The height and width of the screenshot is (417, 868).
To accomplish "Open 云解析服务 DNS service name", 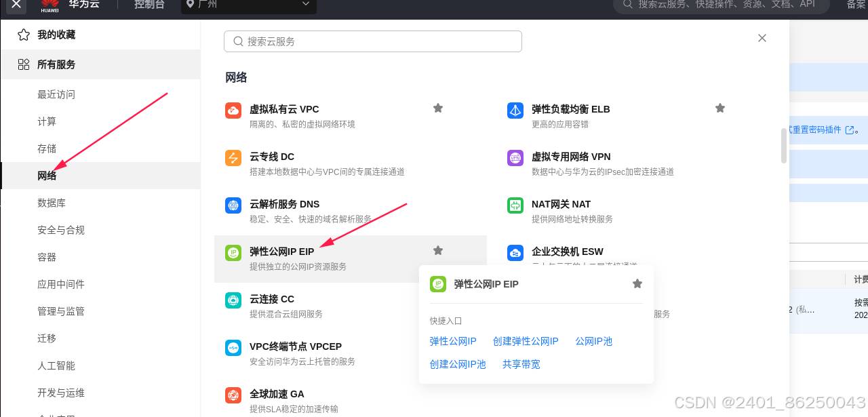I will (284, 204).
